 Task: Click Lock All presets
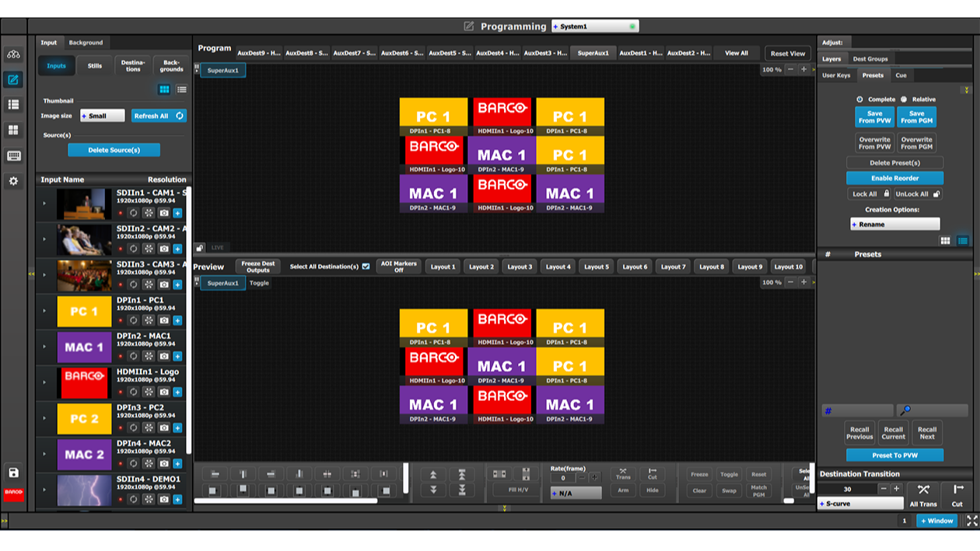869,194
